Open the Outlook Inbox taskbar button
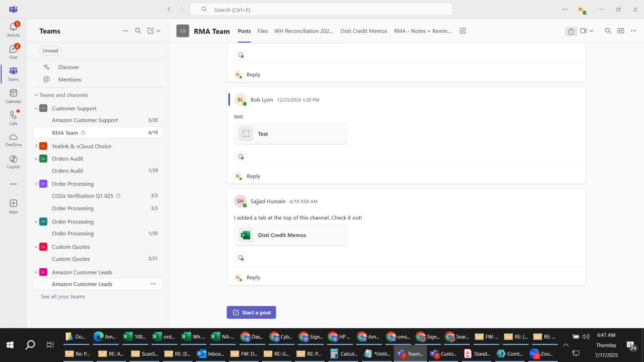 click(x=211, y=354)
